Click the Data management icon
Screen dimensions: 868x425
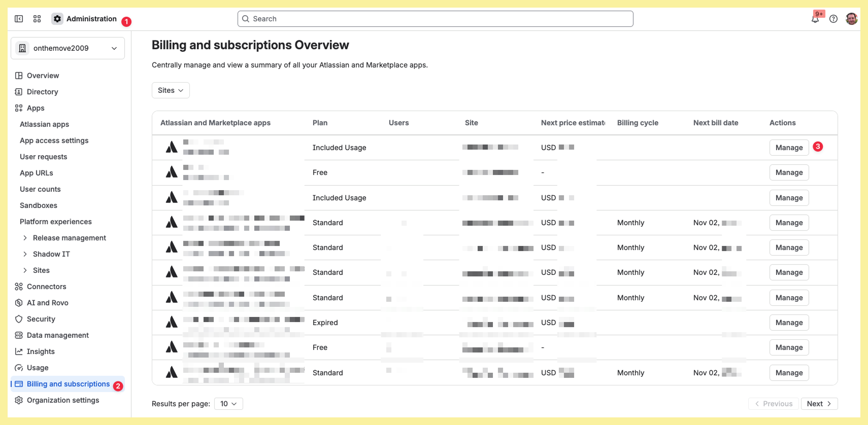[x=19, y=335]
